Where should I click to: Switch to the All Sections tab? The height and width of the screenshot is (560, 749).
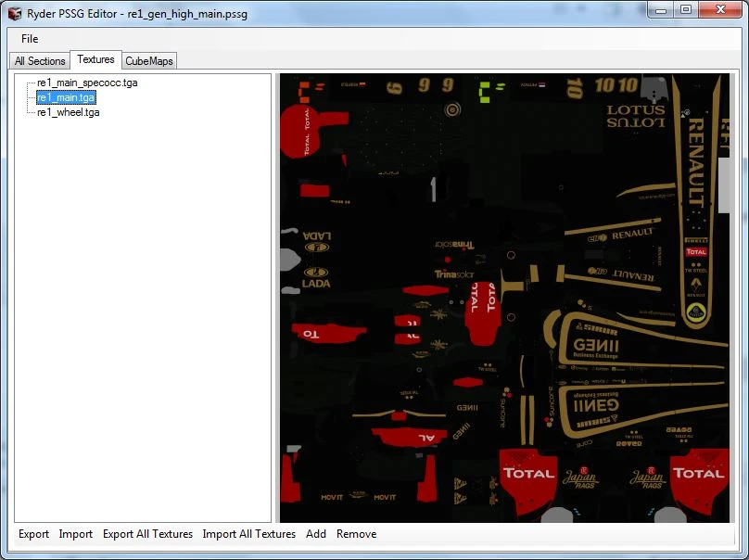coord(39,60)
